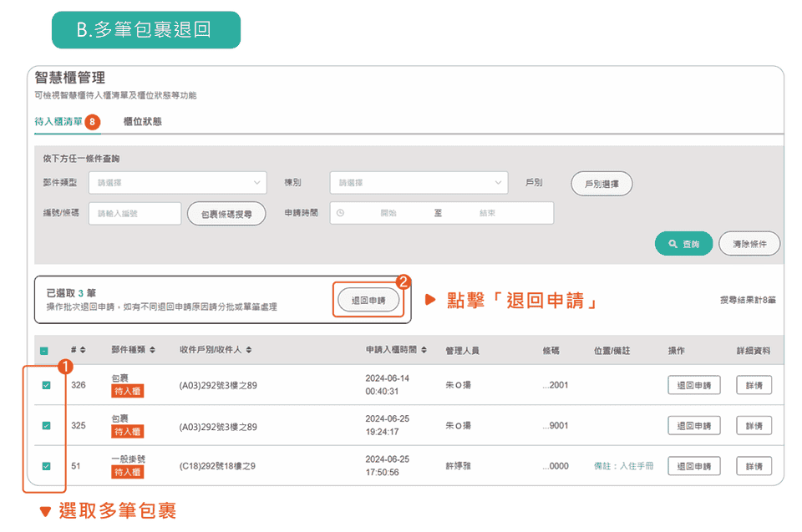
Task: Uncheck the checkbox for row 325
Action: pos(46,425)
